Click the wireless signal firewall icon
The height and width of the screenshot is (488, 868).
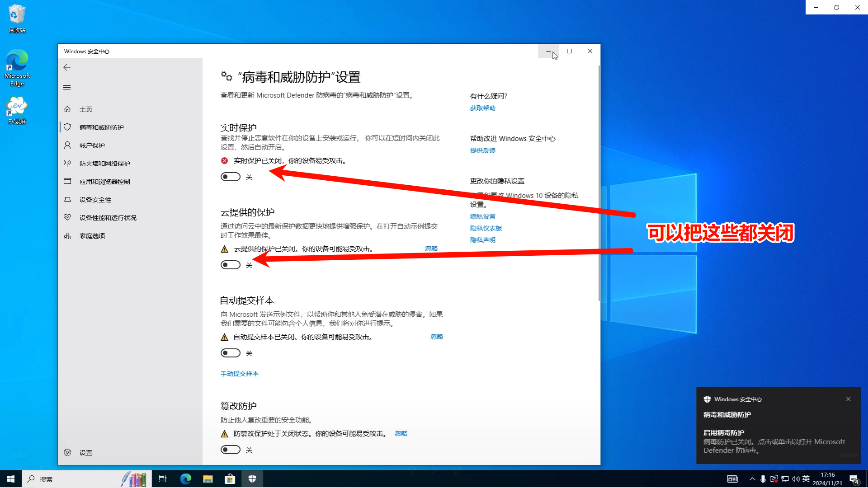(x=67, y=163)
